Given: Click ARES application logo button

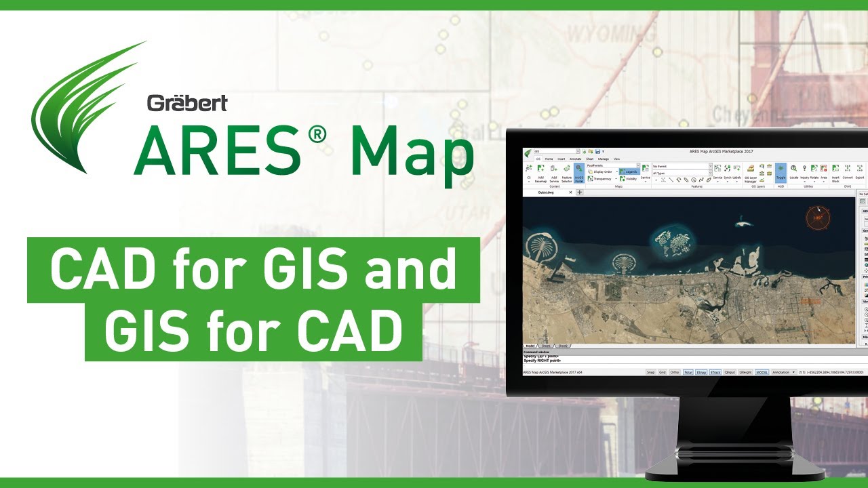Looking at the screenshot, I should click(x=528, y=153).
